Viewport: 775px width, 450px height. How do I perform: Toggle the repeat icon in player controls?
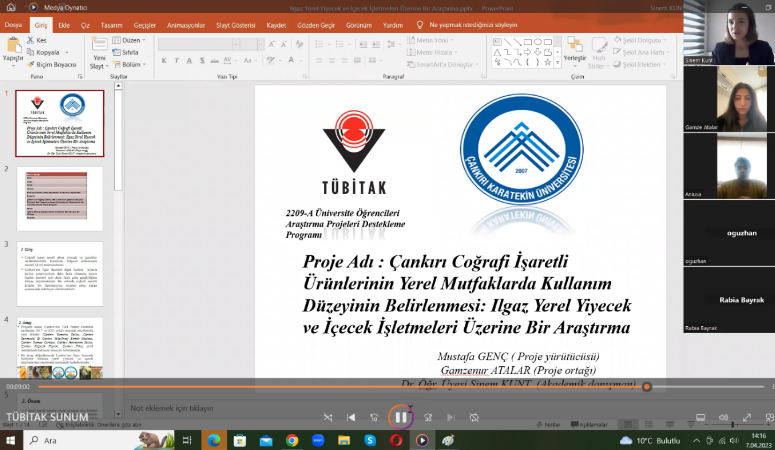click(474, 417)
